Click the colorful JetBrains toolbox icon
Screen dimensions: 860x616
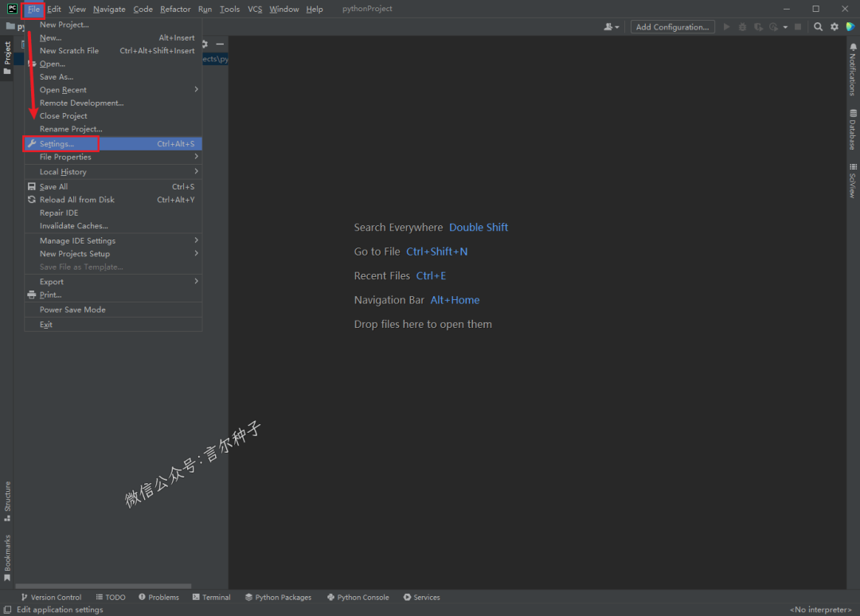coord(850,27)
